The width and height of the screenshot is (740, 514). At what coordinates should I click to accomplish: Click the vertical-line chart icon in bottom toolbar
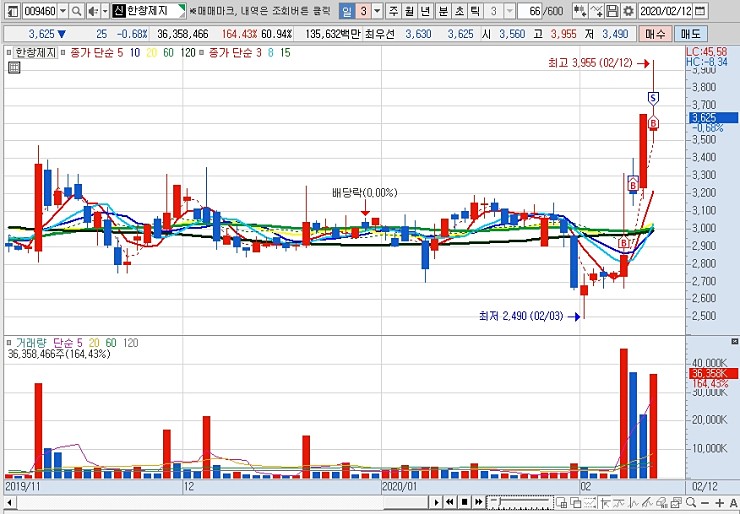coord(633,502)
